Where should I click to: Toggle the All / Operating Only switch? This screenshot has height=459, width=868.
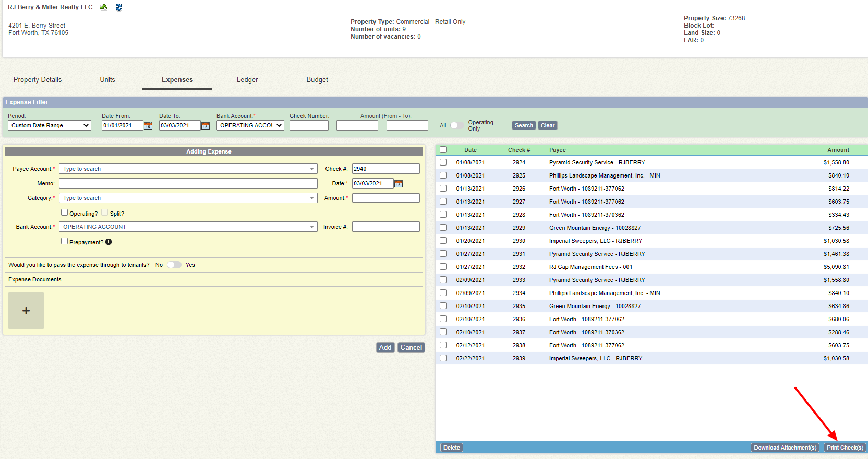click(457, 125)
